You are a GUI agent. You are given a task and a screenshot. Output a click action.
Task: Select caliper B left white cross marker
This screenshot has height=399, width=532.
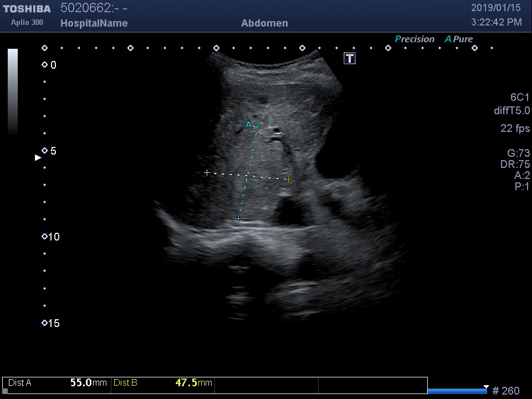[207, 173]
